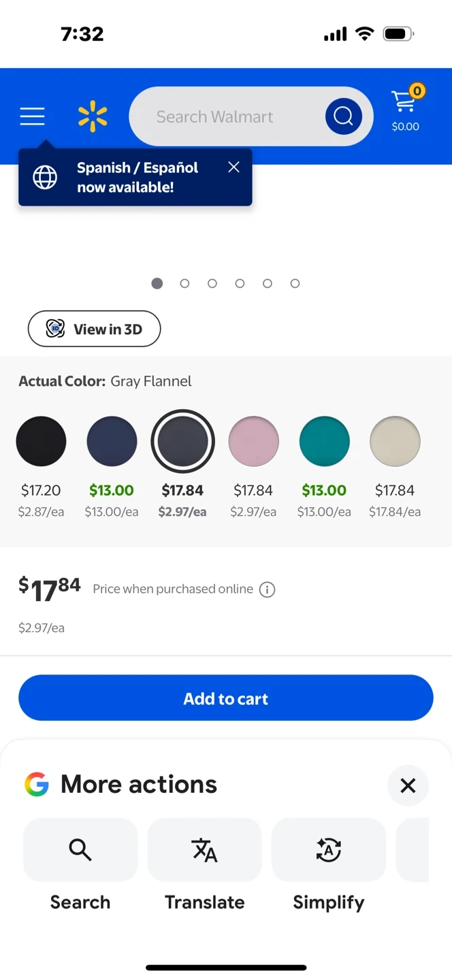Choose the pink color swatch
The height and width of the screenshot is (980, 452).
click(253, 442)
